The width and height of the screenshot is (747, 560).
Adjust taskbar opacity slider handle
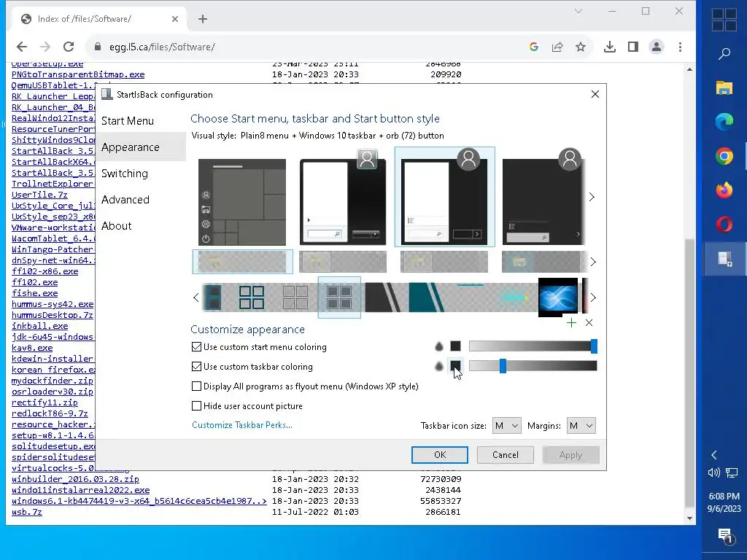[x=503, y=366]
